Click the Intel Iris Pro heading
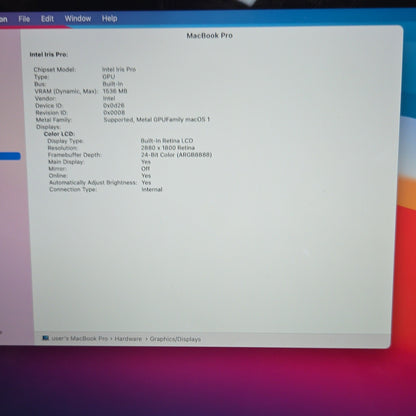 pos(49,54)
